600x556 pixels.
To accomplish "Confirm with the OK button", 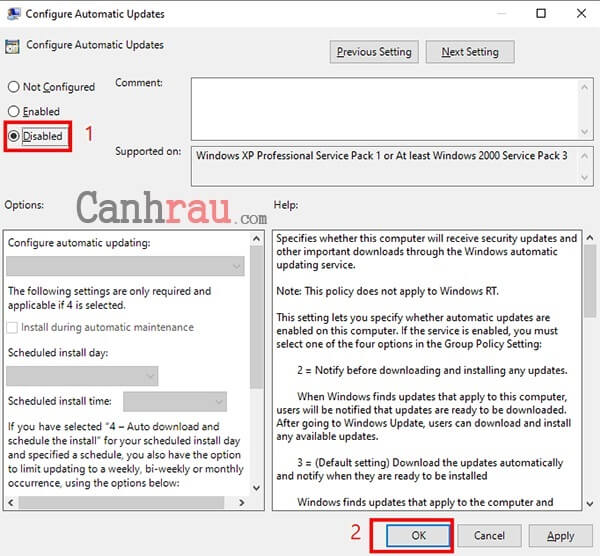I will 418,535.
